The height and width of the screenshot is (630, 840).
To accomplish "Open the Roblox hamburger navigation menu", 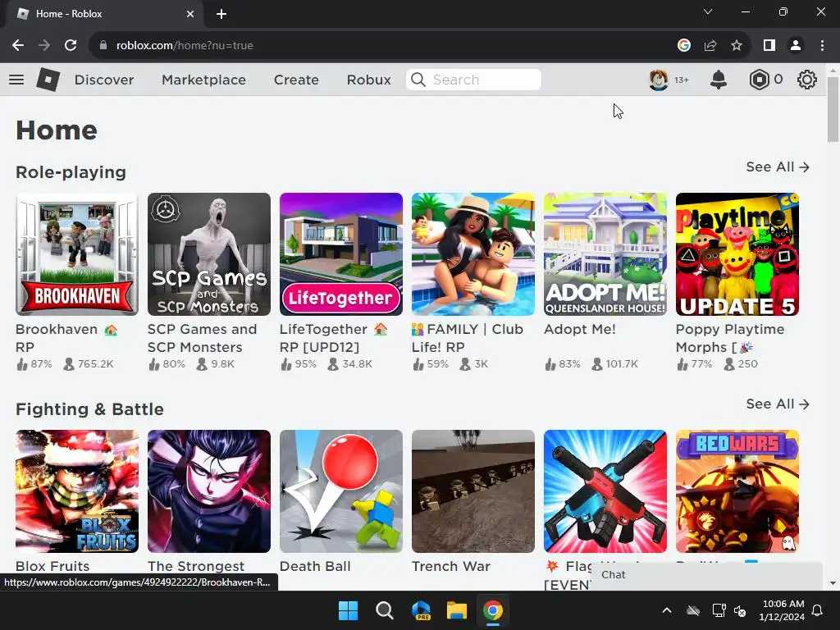I will click(x=16, y=80).
